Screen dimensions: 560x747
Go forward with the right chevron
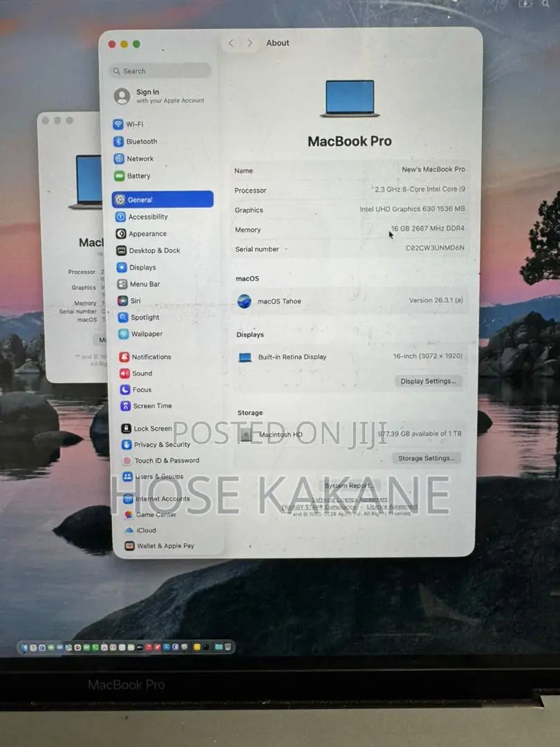point(250,44)
